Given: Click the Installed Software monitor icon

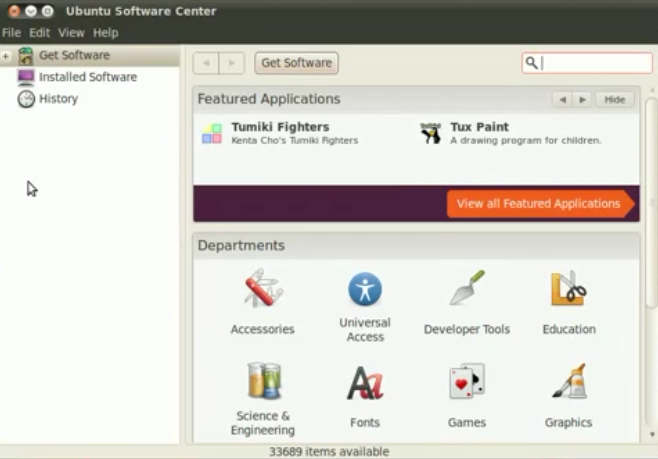Looking at the screenshot, I should pos(26,77).
